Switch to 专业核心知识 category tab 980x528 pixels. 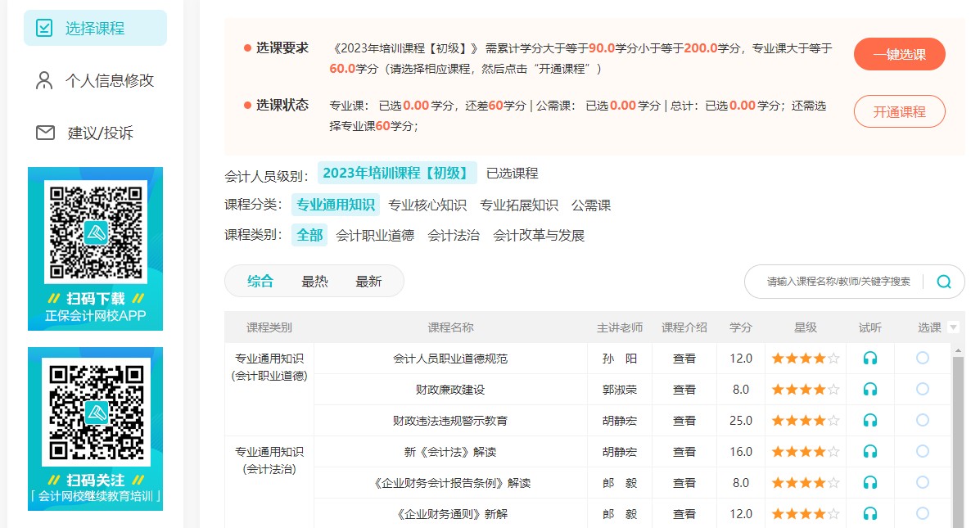427,205
